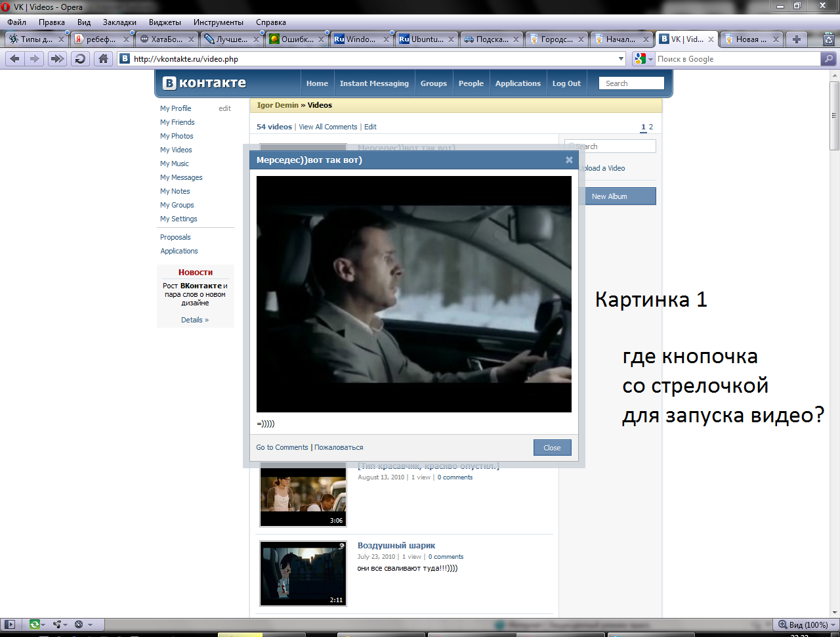Viewport: 840px width, 637px height.
Task: Open Instant Messaging in the VK header
Action: pyautogui.click(x=374, y=83)
